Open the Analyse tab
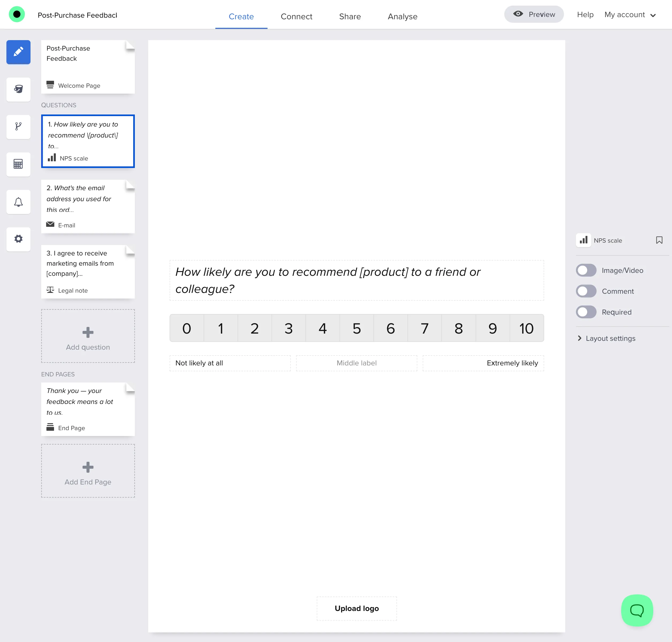 point(402,16)
